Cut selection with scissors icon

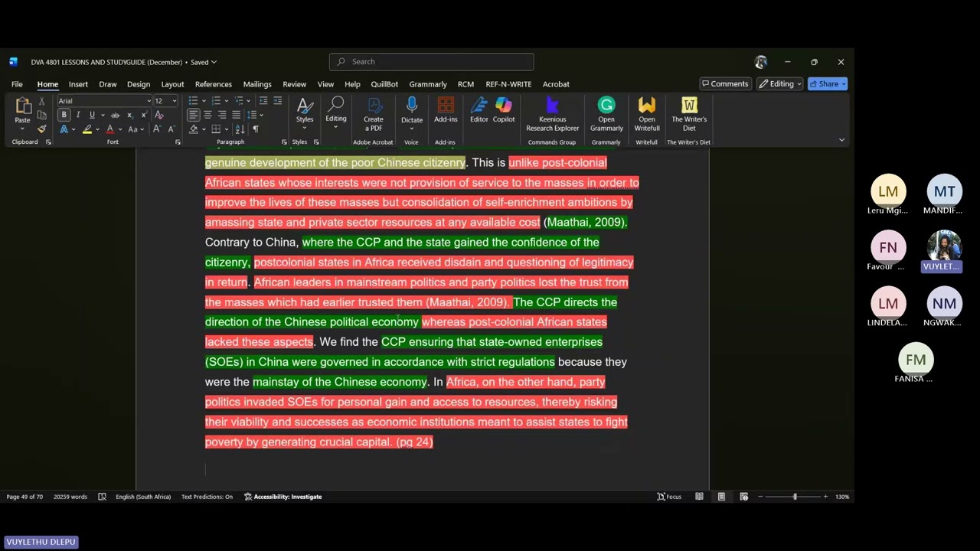tap(41, 101)
